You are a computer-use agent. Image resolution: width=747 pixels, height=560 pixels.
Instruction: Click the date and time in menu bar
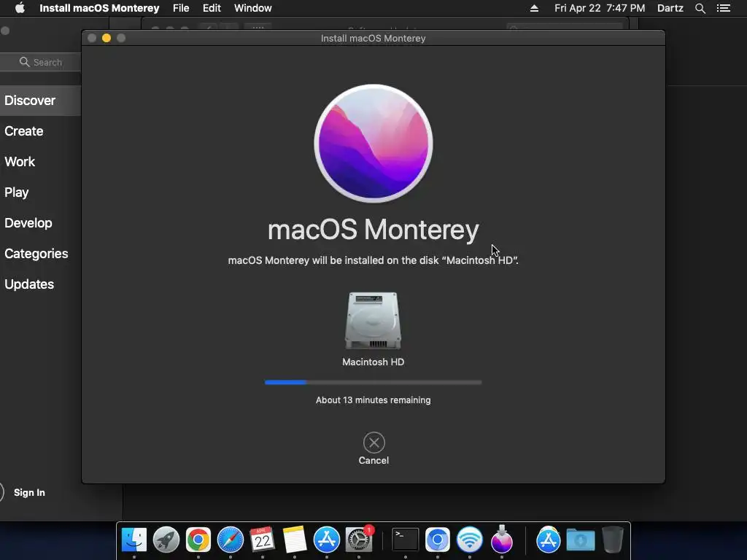point(600,8)
